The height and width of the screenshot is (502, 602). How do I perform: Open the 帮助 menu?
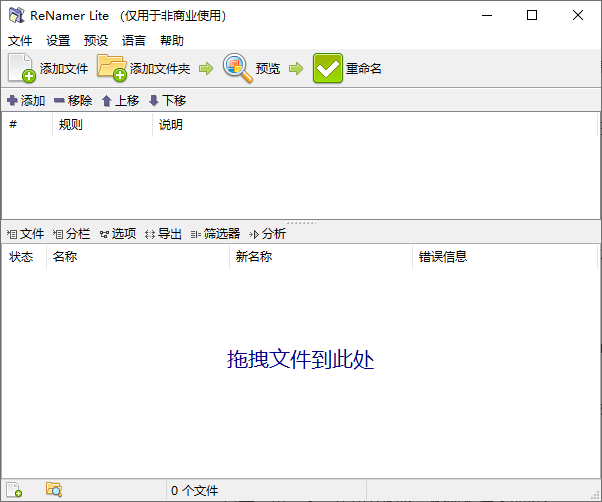pos(172,40)
